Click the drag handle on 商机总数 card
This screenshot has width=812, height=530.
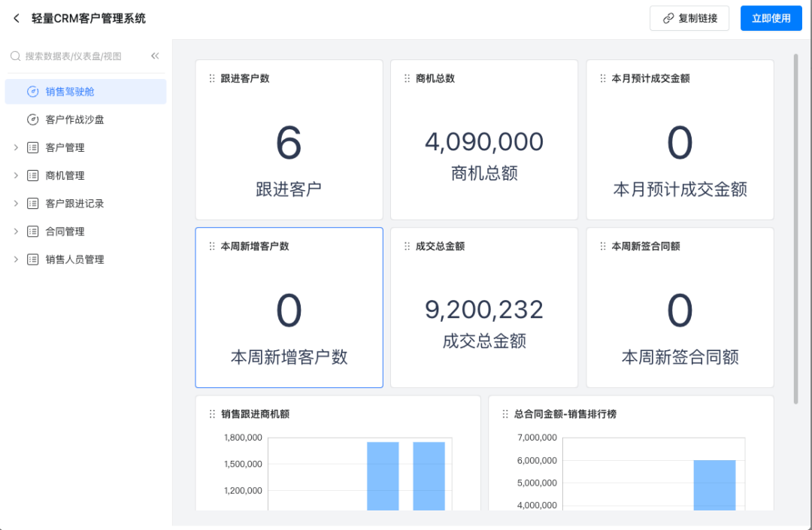[x=407, y=78]
